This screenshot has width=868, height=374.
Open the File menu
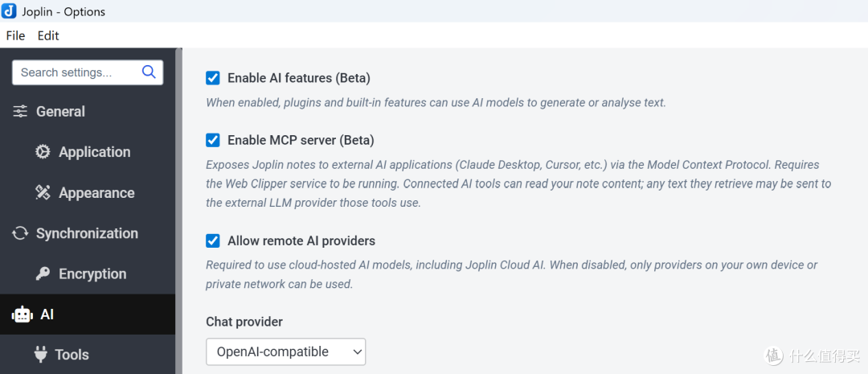click(15, 35)
